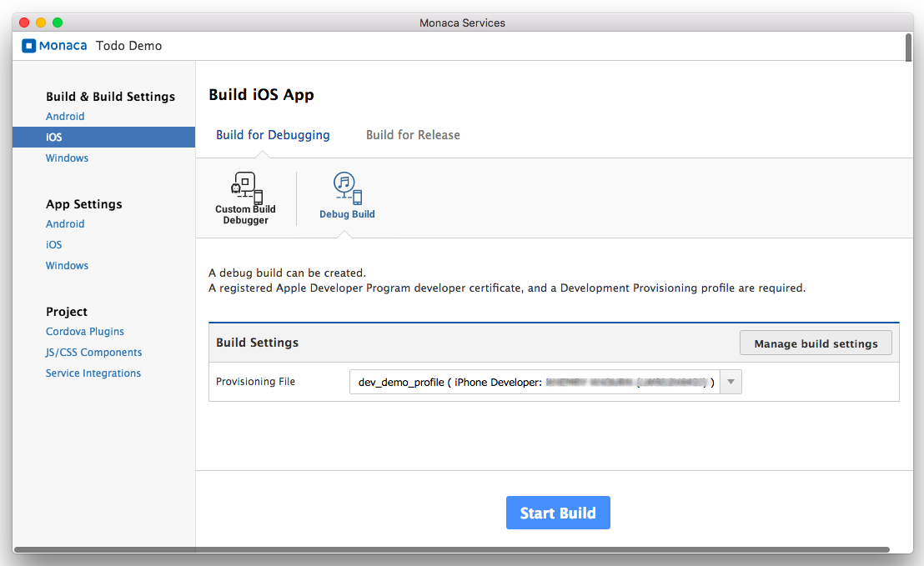Select iOS under Build & Build Settings
The width and height of the screenshot is (924, 566).
pos(103,138)
